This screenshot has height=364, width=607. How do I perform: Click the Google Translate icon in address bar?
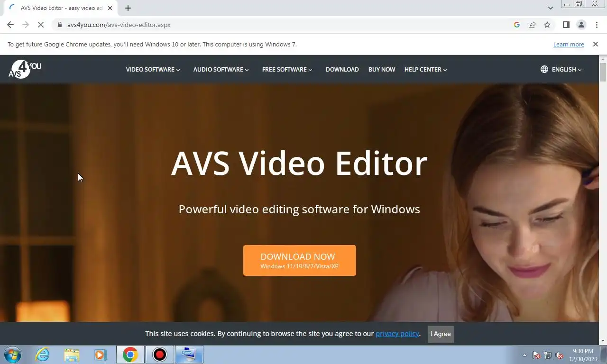click(x=517, y=25)
